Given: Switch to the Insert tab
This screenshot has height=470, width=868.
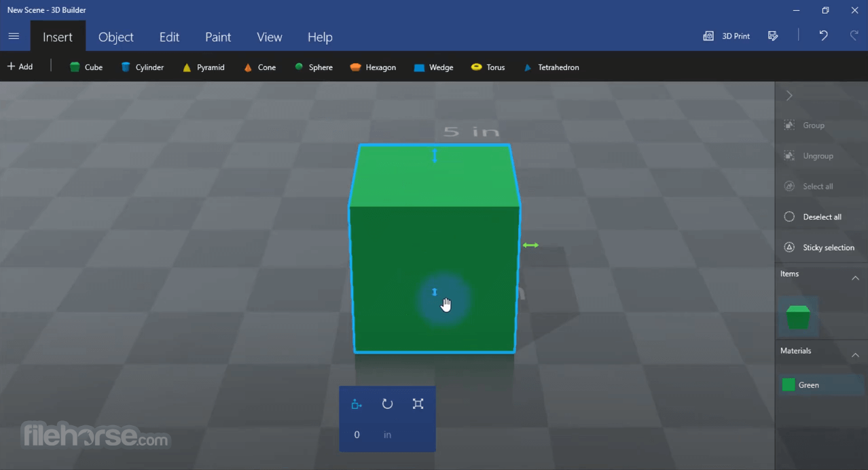Looking at the screenshot, I should (58, 37).
